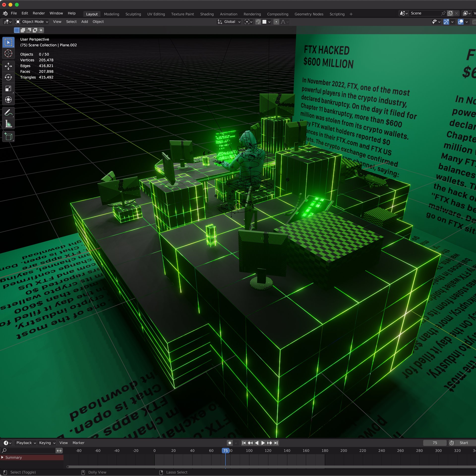
Task: Open the object visibility and selectability dropdown
Action: (x=436, y=22)
